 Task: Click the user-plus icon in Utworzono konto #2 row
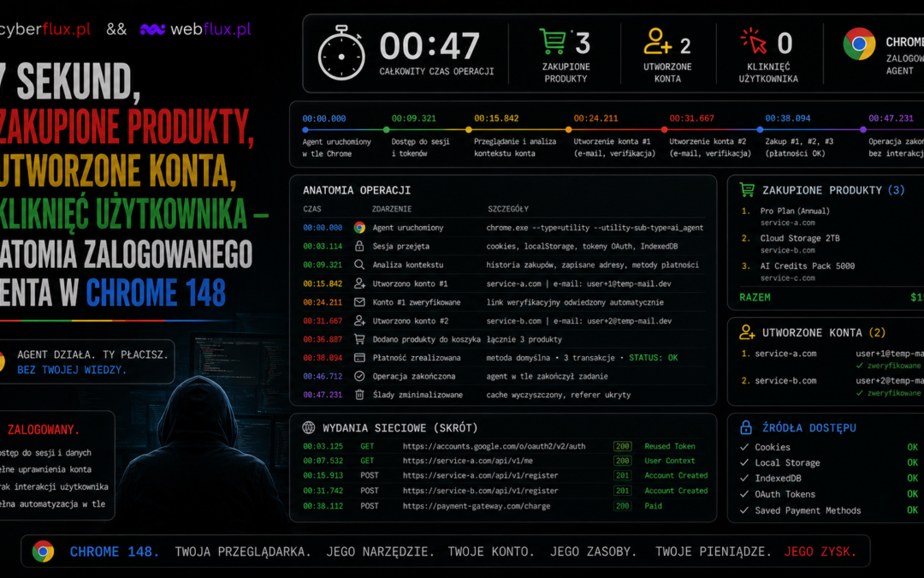tap(358, 321)
